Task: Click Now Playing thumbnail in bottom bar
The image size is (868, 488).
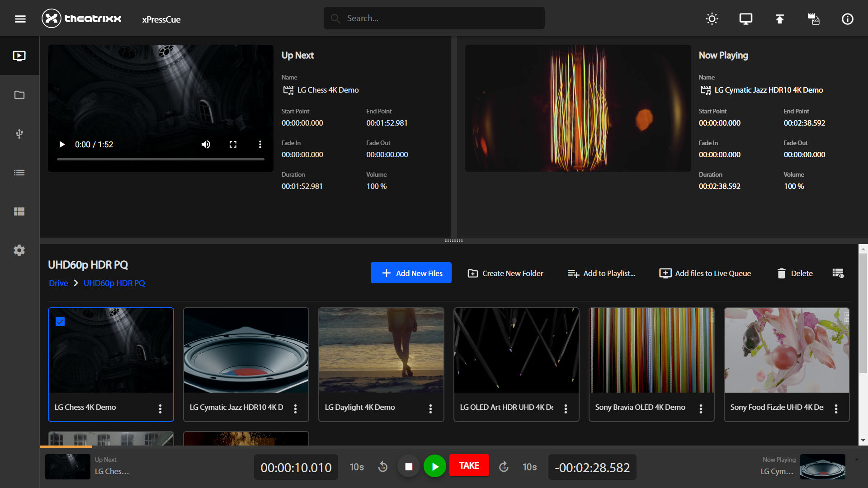Action: (823, 467)
